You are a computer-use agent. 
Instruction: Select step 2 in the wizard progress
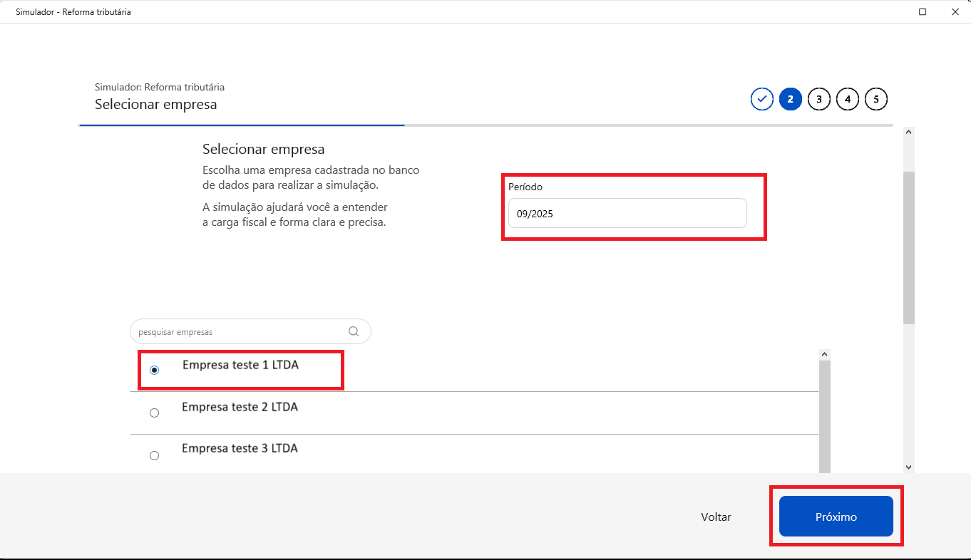pos(791,99)
